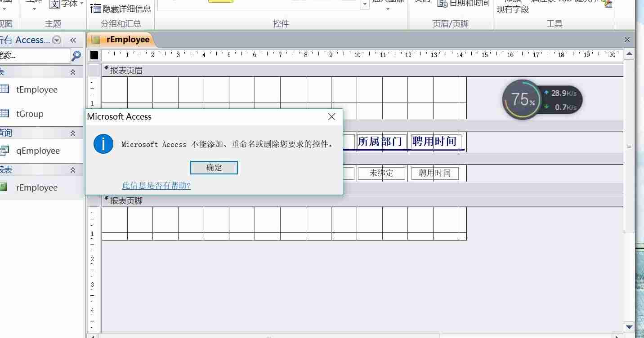Collapse the navigation pane with the double chevron
This screenshot has width=644, height=338.
tap(73, 40)
